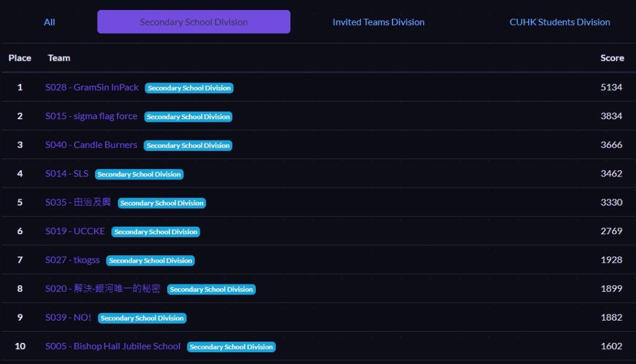The image size is (636, 364).
Task: Open team S028 - GramSin InPack
Action: tap(92, 87)
